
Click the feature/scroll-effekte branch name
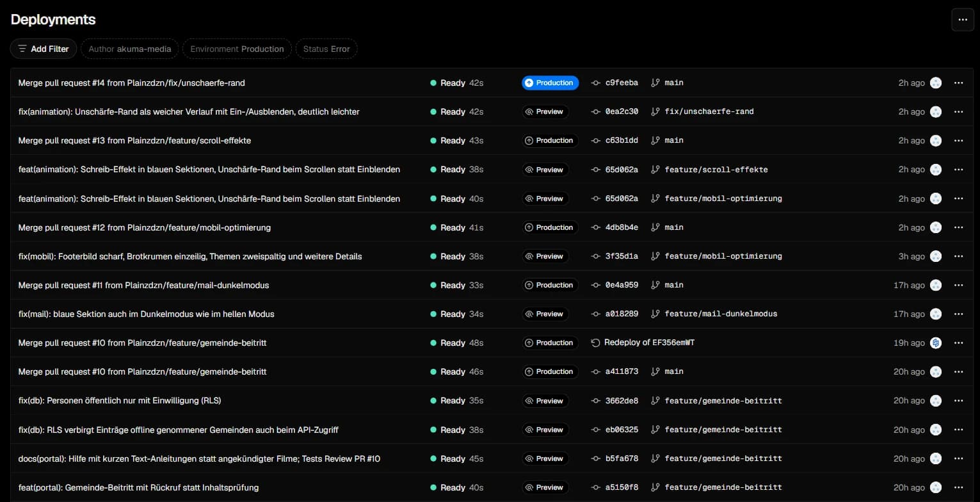tap(716, 170)
